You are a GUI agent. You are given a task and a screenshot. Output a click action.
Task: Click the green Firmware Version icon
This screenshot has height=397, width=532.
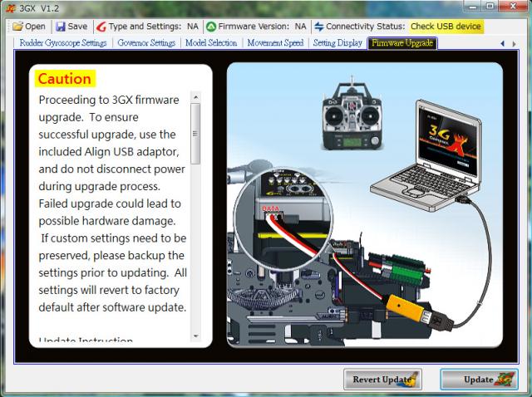[x=211, y=27]
